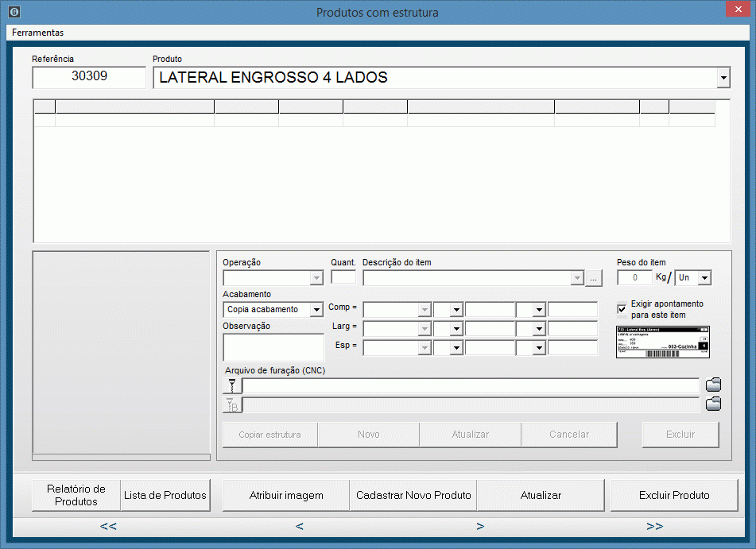Click the Cancelar button

click(569, 435)
